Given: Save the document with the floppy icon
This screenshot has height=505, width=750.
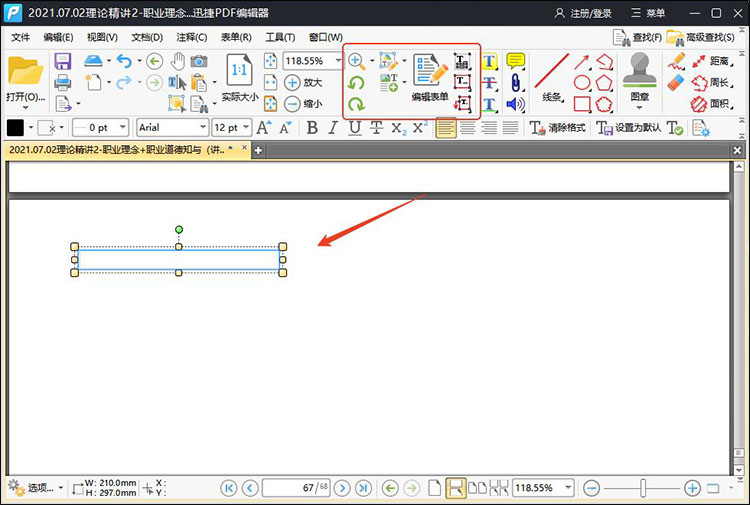Looking at the screenshot, I should (x=63, y=61).
